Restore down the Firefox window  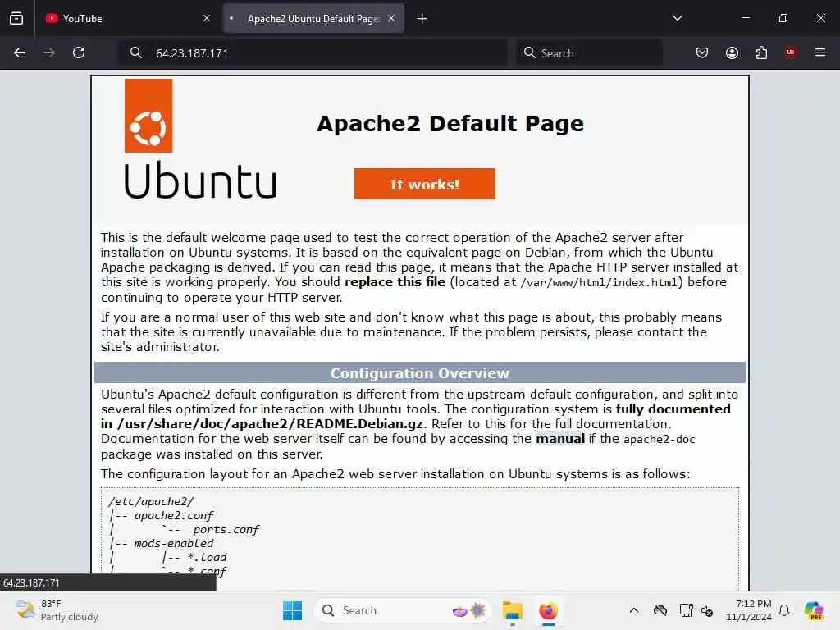[783, 18]
